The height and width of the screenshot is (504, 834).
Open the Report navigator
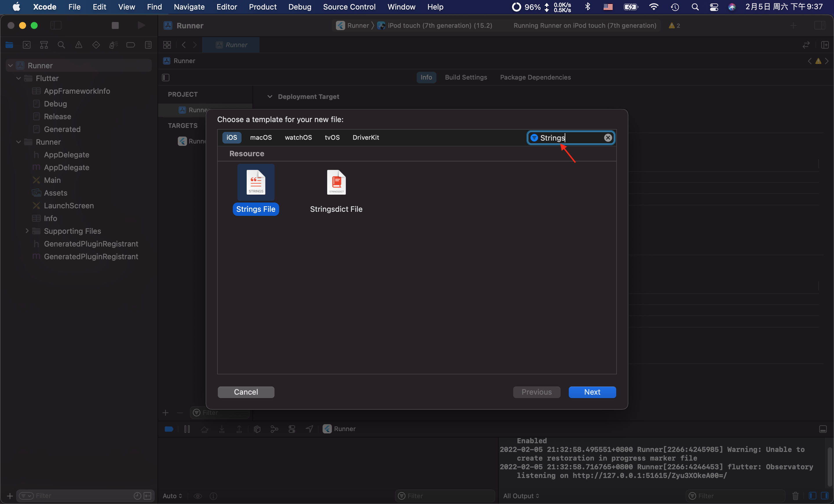pos(148,45)
